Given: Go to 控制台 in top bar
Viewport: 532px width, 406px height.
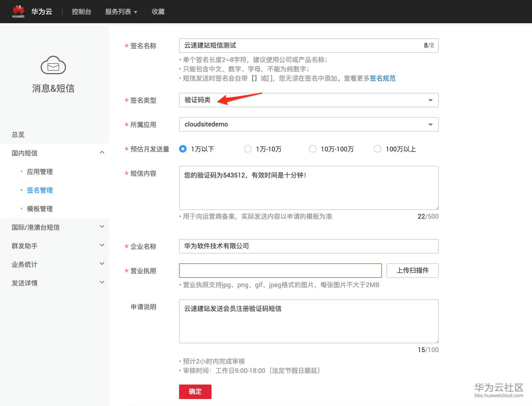Looking at the screenshot, I should coord(81,12).
